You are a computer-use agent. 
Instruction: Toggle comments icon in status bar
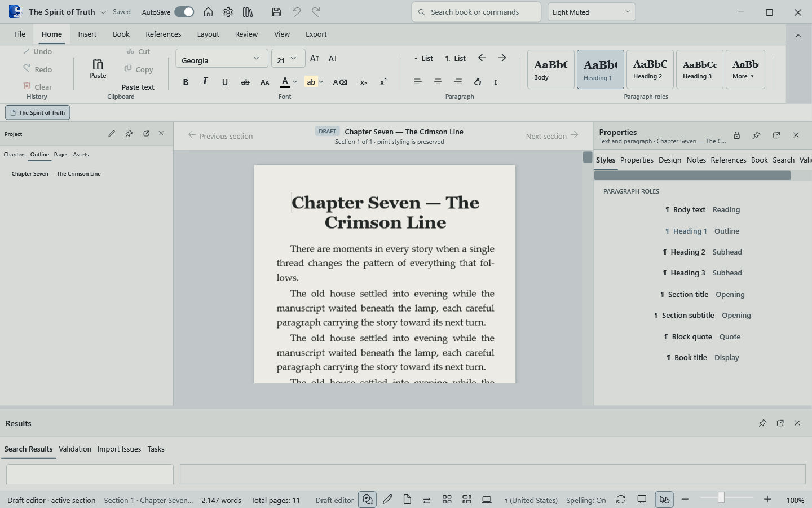pos(367,500)
